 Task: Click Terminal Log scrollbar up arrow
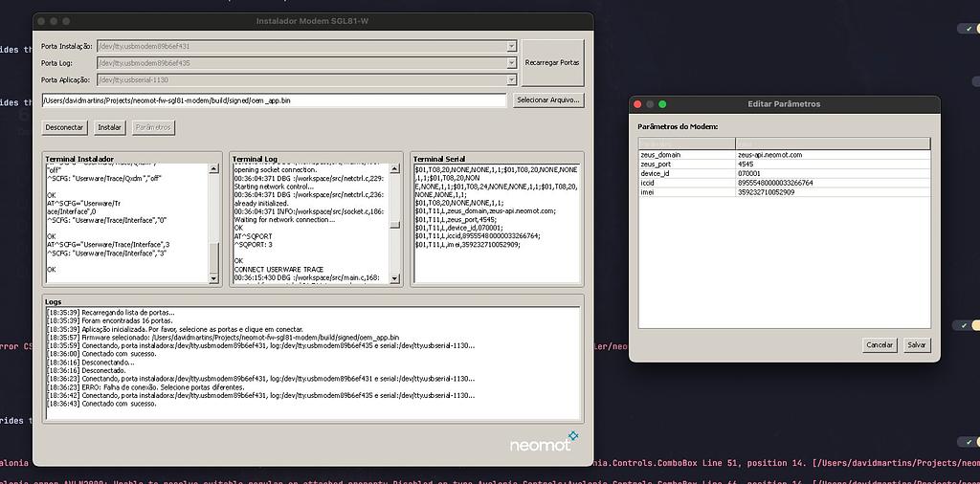(394, 168)
